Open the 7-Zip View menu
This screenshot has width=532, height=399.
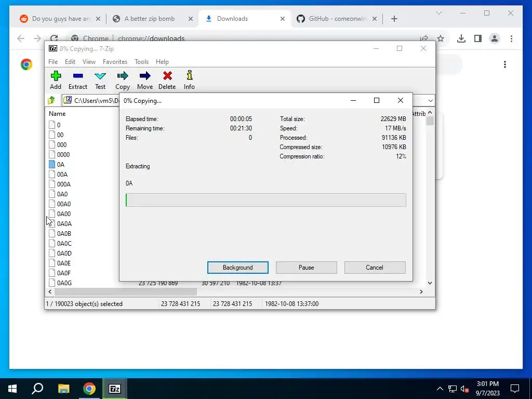point(89,62)
